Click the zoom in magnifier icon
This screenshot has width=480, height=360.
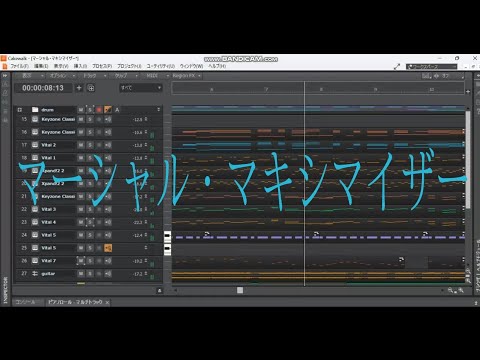[x=461, y=290]
